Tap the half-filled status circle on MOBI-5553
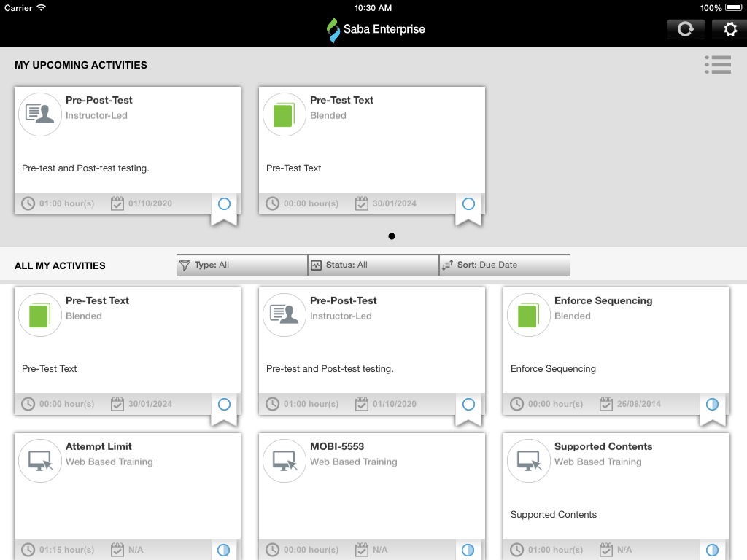 468,550
